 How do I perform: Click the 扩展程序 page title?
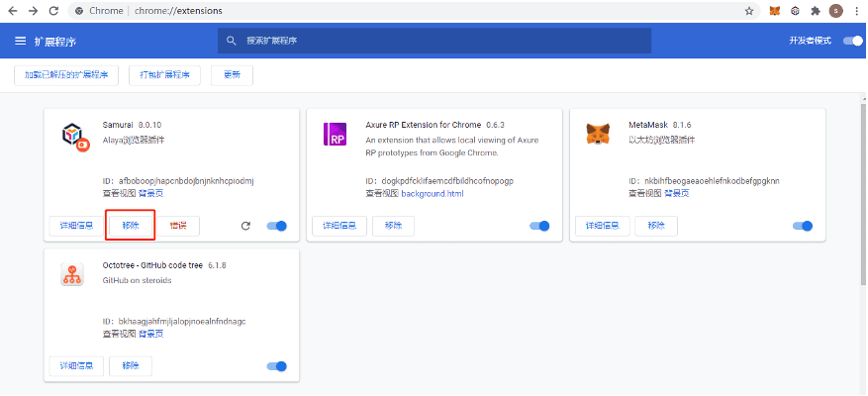[x=54, y=41]
